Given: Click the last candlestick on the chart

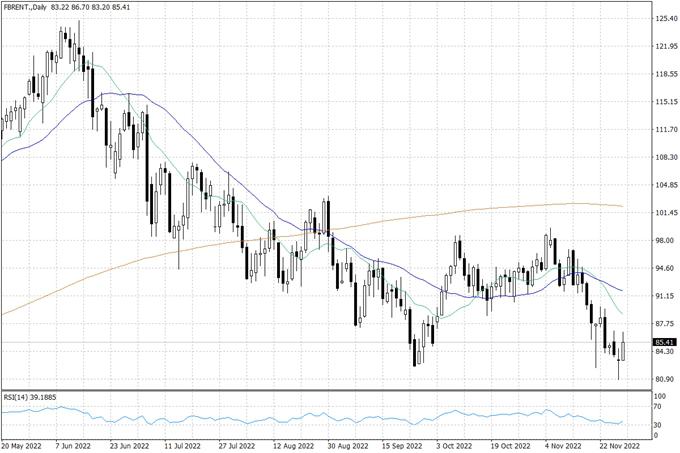Looking at the screenshot, I should [x=622, y=350].
